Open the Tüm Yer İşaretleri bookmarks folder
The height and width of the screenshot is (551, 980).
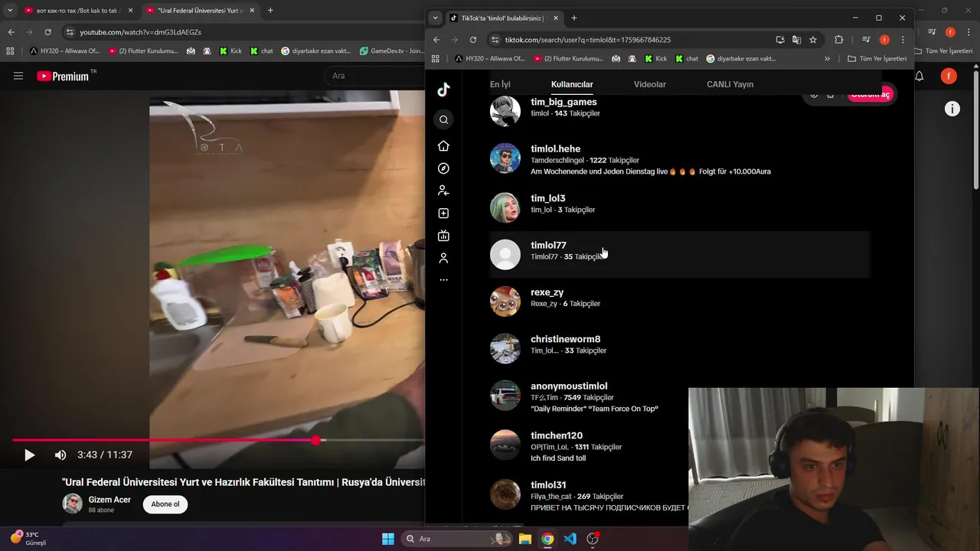pyautogui.click(x=877, y=58)
